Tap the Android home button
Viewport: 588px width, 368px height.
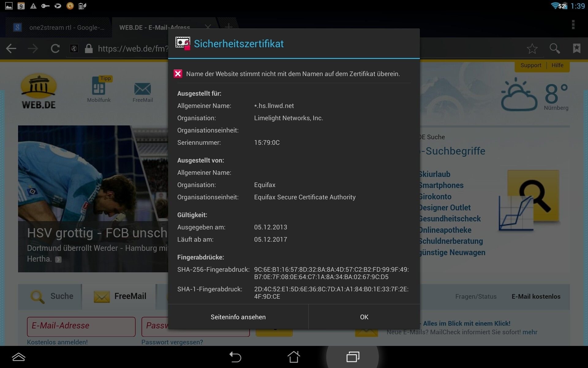coord(294,357)
